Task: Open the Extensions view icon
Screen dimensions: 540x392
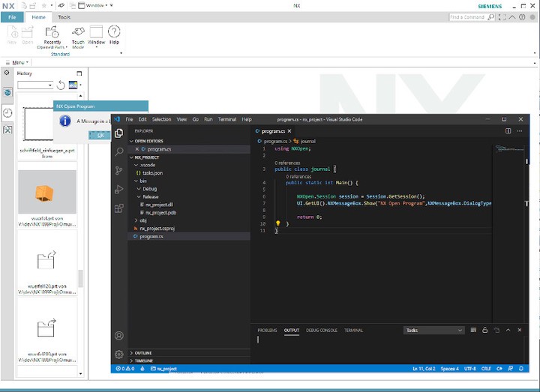Action: coord(119,208)
